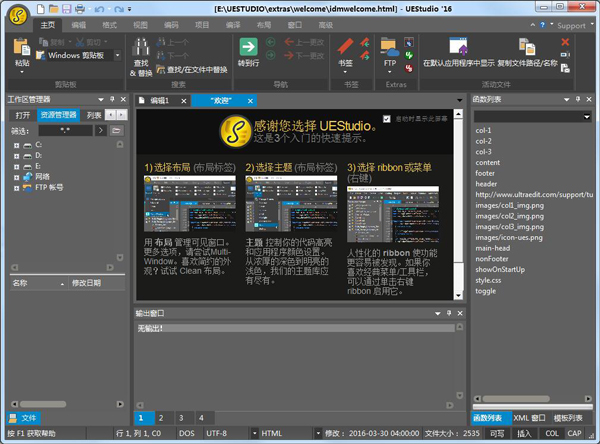Expand the E: drive tree node
Screen dimensions: 600x444
pyautogui.click(x=16, y=167)
